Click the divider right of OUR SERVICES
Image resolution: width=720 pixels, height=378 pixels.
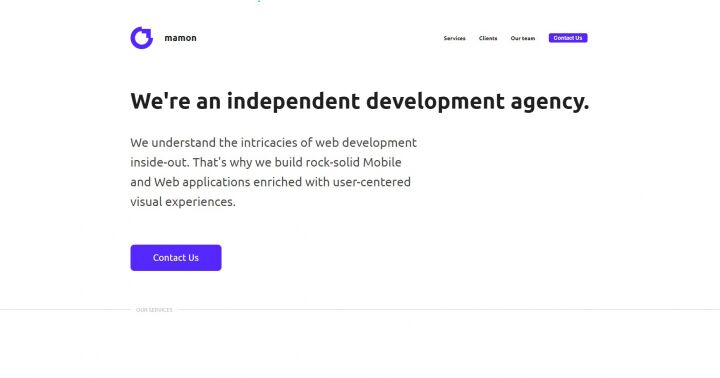[449, 310]
